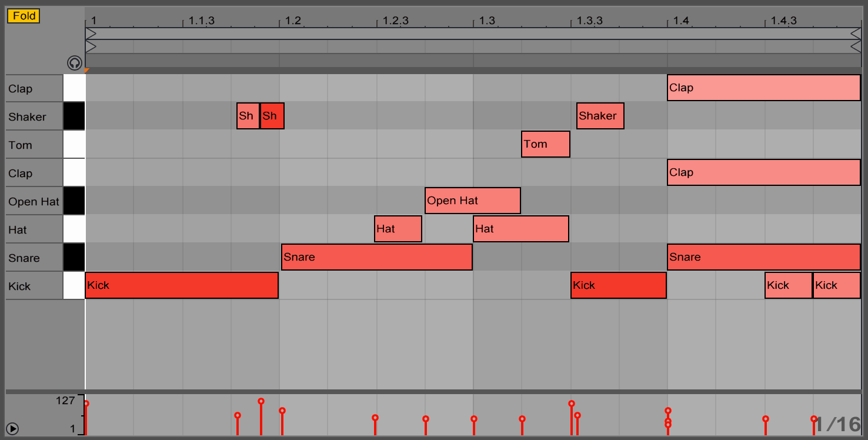This screenshot has width=868, height=440.
Task: Click the white piano key next to Tom
Action: click(74, 145)
